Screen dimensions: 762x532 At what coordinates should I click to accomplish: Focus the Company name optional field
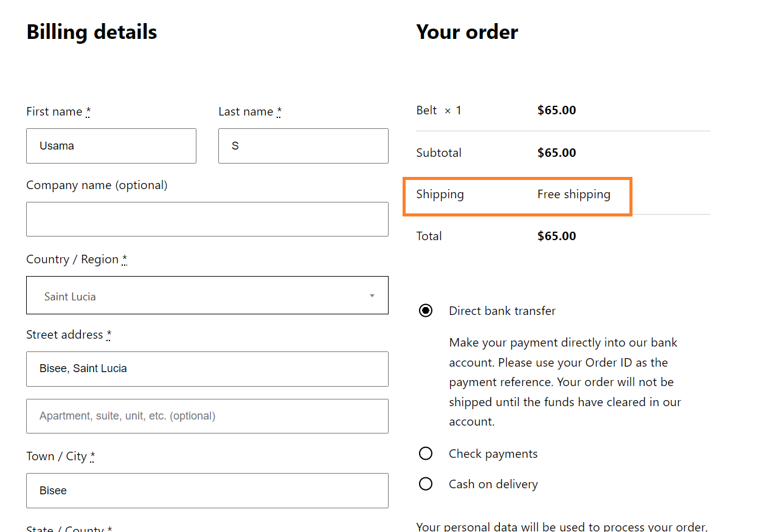207,219
